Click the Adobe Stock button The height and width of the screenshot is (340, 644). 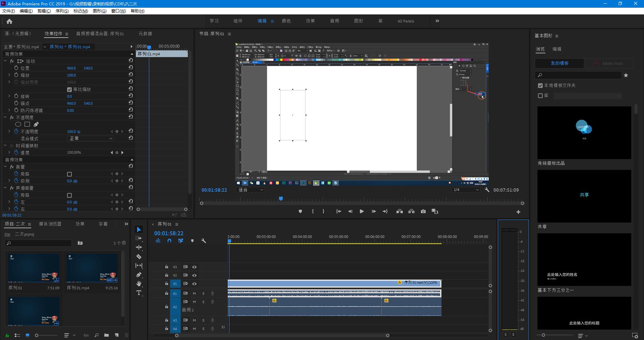(609, 63)
